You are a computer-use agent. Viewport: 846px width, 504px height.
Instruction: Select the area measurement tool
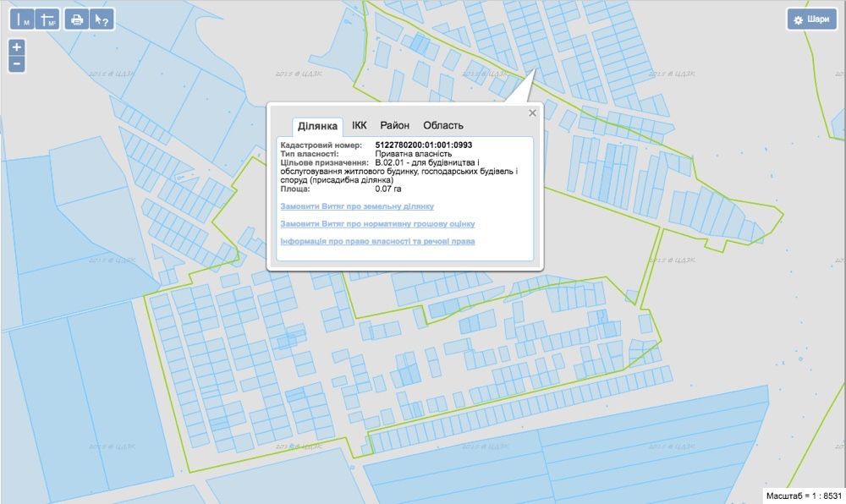47,20
